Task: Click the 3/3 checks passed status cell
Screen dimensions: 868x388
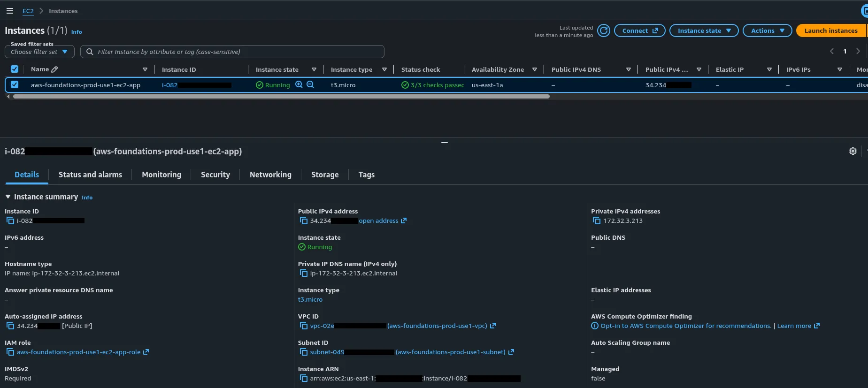Action: coord(432,85)
